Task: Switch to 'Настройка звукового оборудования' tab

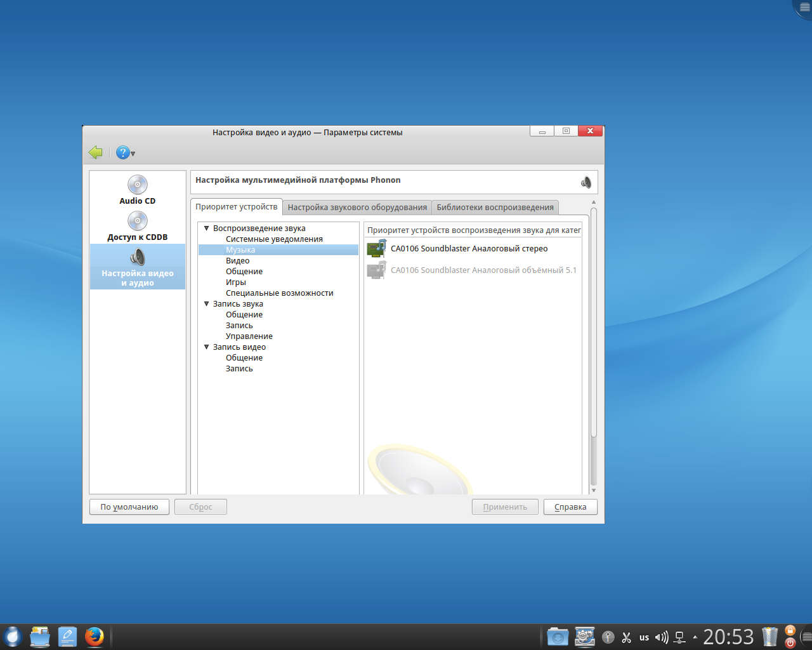Action: click(x=357, y=208)
